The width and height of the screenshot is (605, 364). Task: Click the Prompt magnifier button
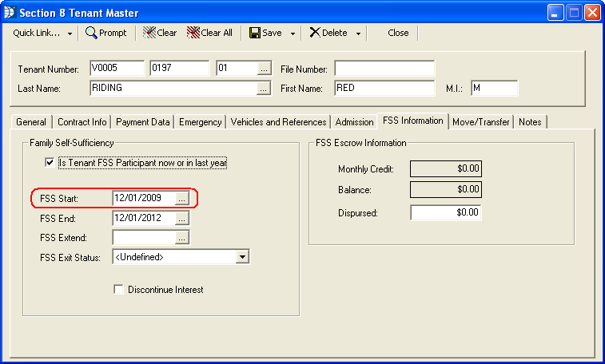point(106,33)
